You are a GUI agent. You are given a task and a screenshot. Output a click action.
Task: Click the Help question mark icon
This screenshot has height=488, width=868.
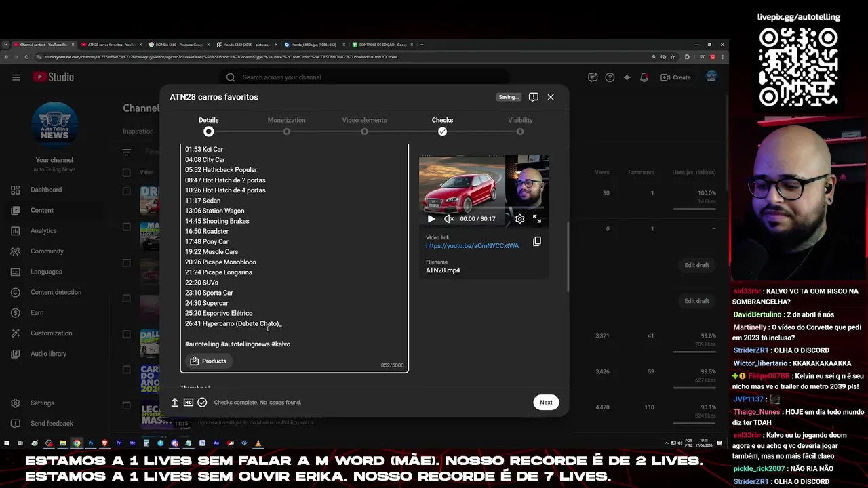[x=610, y=77]
